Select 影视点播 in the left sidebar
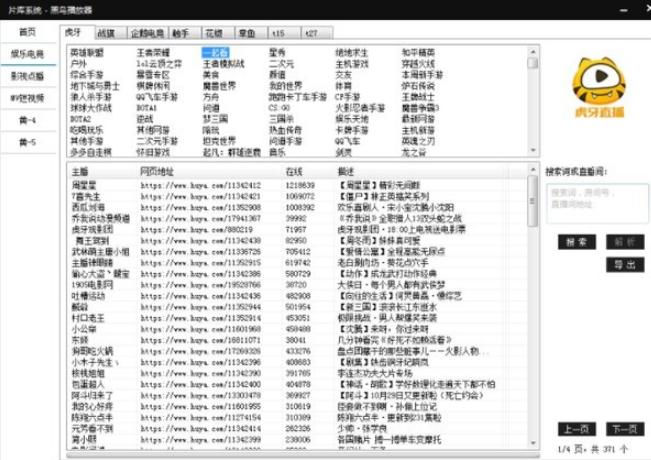The width and height of the screenshot is (651, 460). (27, 75)
